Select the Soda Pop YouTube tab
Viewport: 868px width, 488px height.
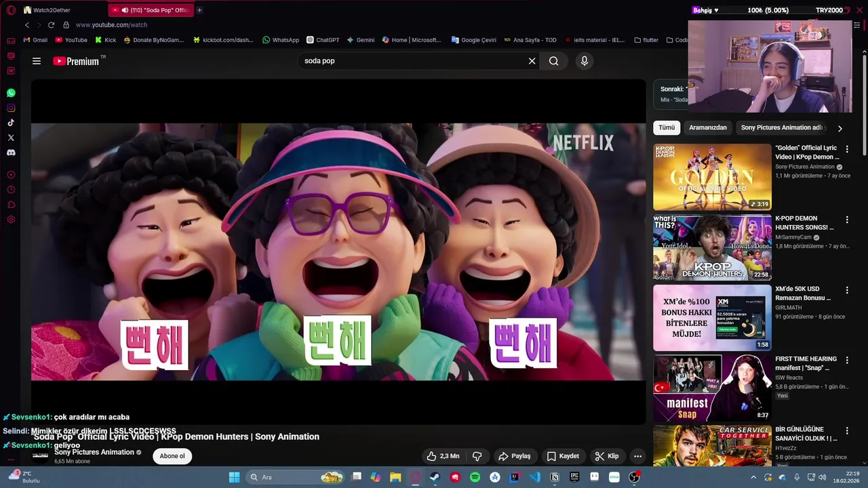click(151, 10)
